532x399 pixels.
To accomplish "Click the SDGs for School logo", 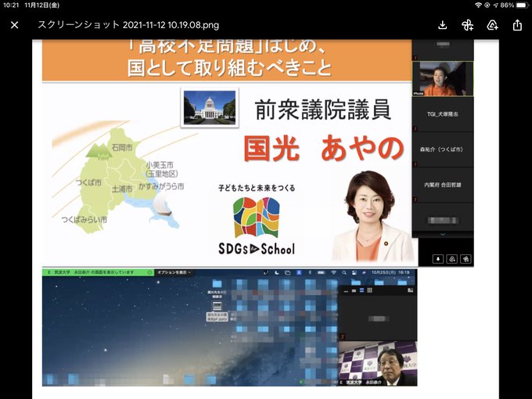I will 257,225.
